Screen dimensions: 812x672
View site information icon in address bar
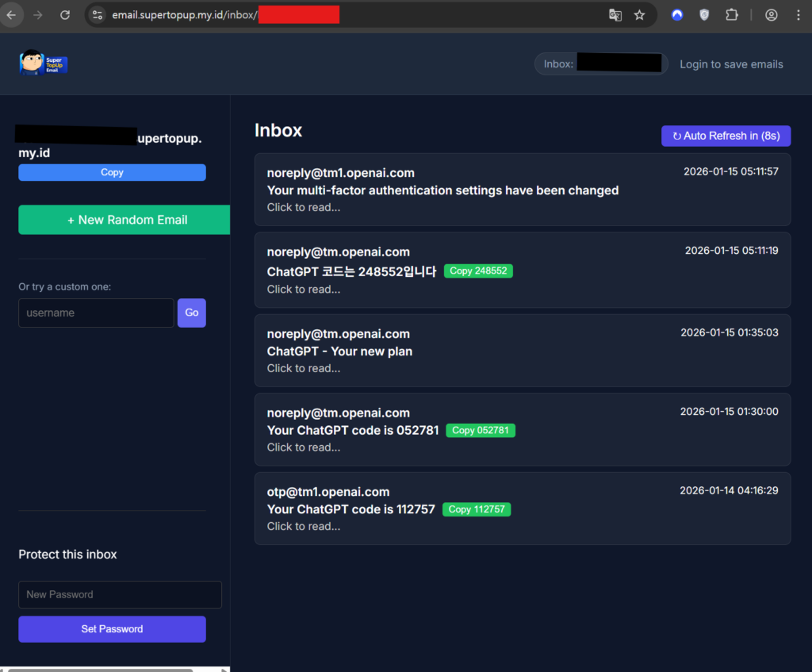[x=98, y=15]
